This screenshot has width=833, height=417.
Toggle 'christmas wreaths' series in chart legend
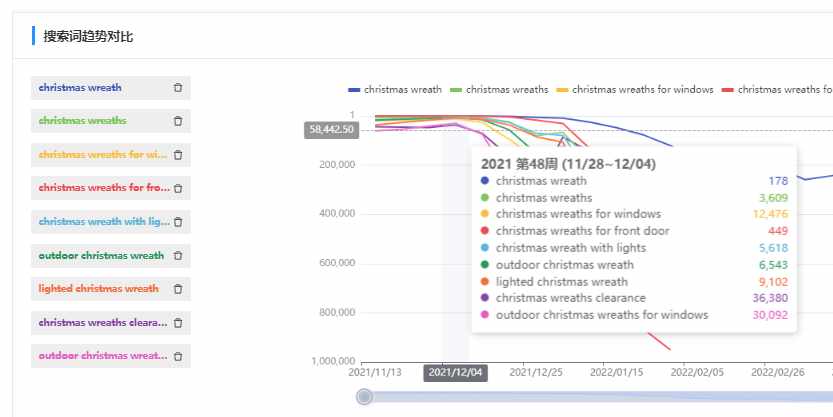tap(499, 90)
